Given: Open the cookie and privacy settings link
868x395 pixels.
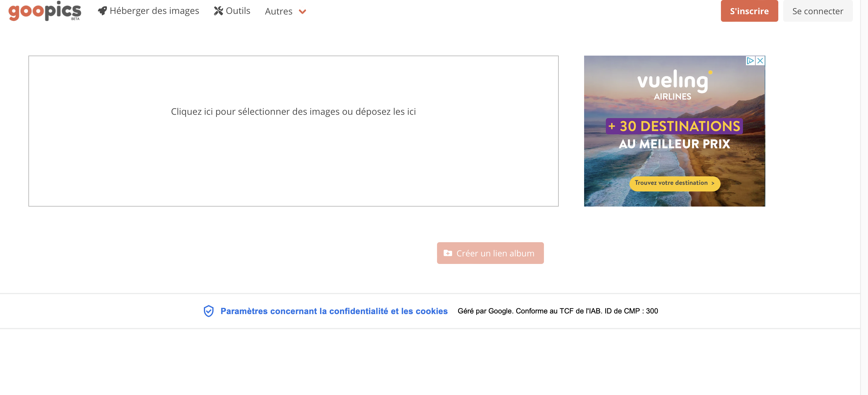Looking at the screenshot, I should point(334,311).
